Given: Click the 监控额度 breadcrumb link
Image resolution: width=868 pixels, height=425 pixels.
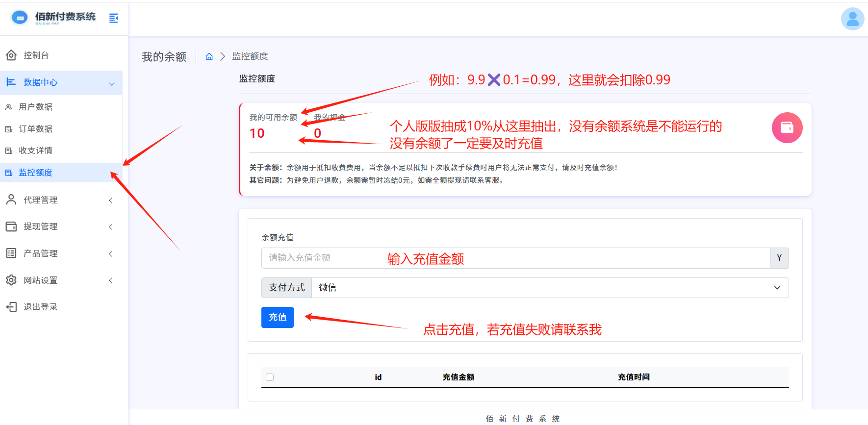Looking at the screenshot, I should pos(250,56).
